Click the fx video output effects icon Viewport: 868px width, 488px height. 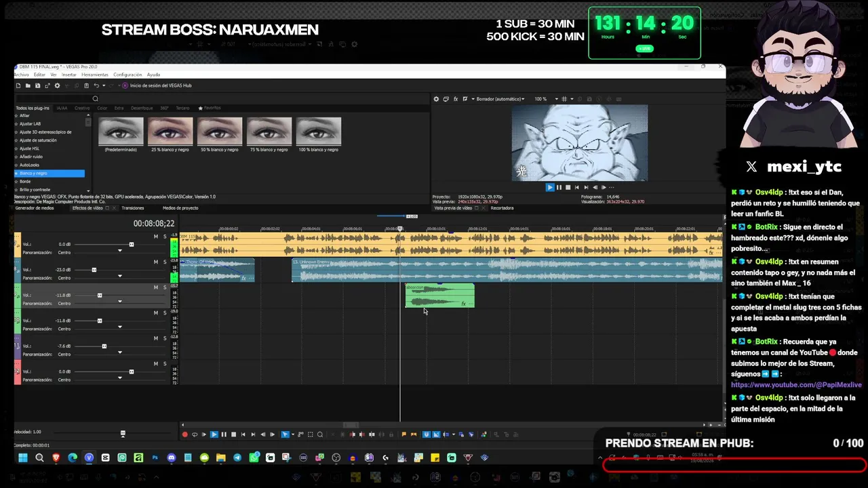[x=456, y=99]
